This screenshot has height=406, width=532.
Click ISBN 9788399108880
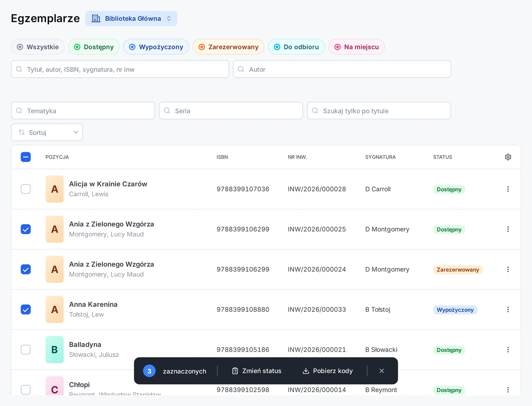[243, 310]
